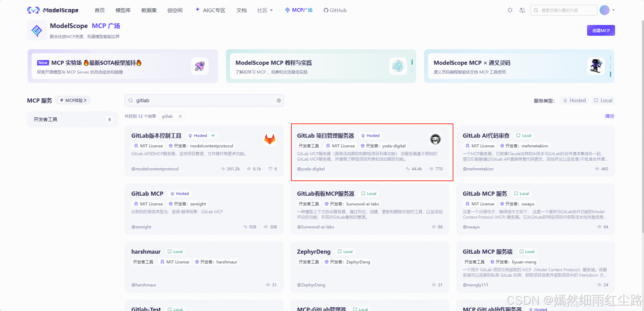Click the verified check badge on GitLab版本控制工具
This screenshot has height=311, width=644.
[213, 136]
